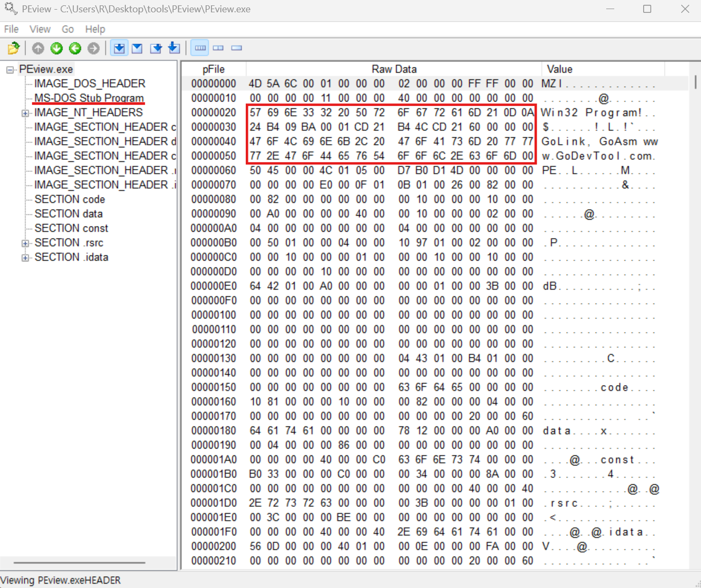Select the row at offset 00000210
The width and height of the screenshot is (701, 588).
coord(435,561)
